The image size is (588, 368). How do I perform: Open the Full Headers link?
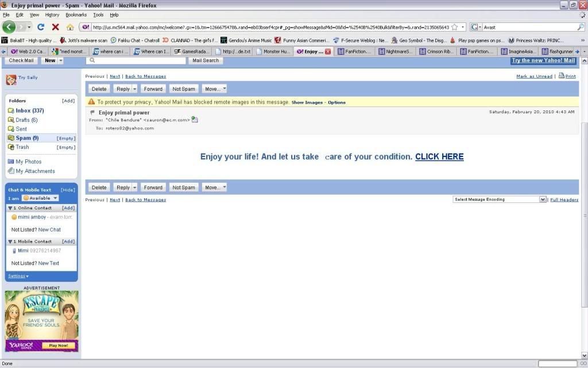click(564, 200)
